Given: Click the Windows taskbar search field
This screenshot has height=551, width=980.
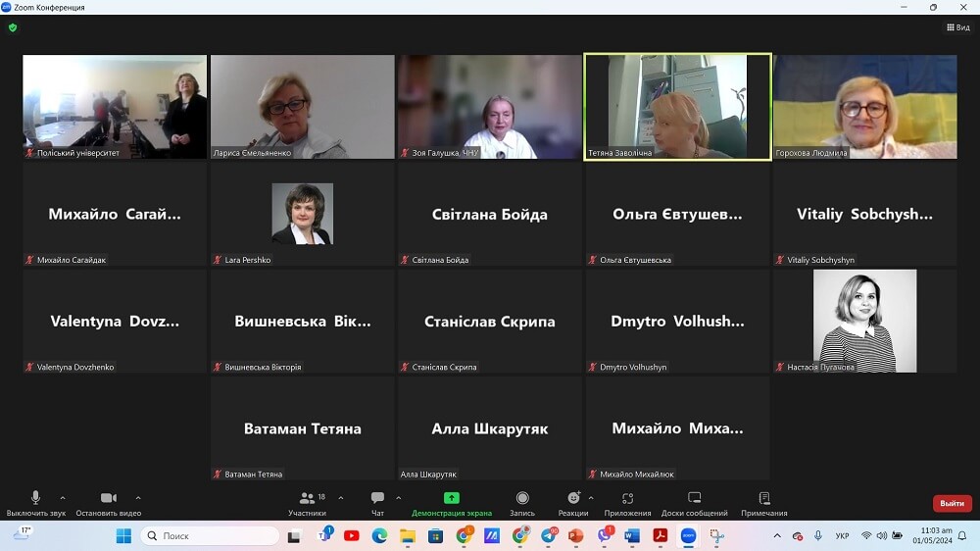Looking at the screenshot, I should tap(211, 536).
